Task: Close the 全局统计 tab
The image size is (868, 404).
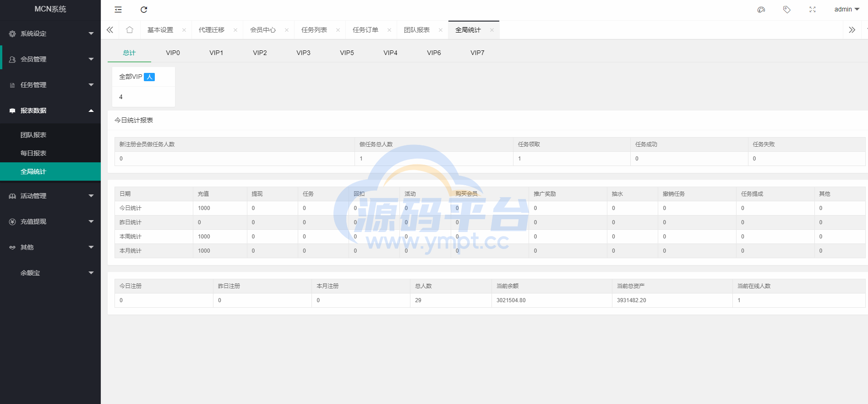Action: point(492,30)
